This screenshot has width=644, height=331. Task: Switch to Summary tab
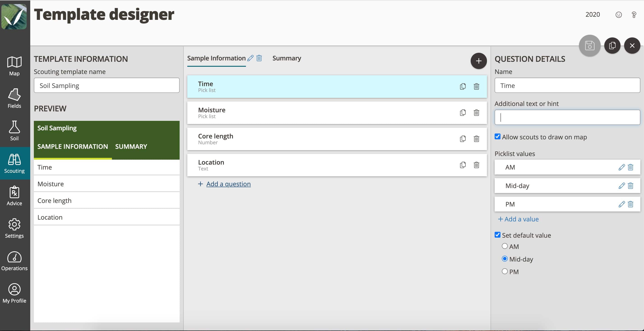pyautogui.click(x=286, y=58)
